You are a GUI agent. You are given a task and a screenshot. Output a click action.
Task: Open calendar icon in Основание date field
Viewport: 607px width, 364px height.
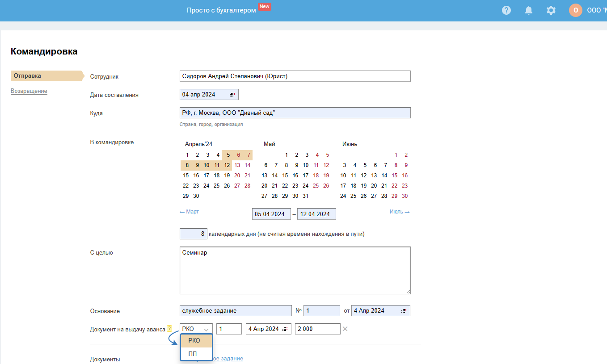404,311
